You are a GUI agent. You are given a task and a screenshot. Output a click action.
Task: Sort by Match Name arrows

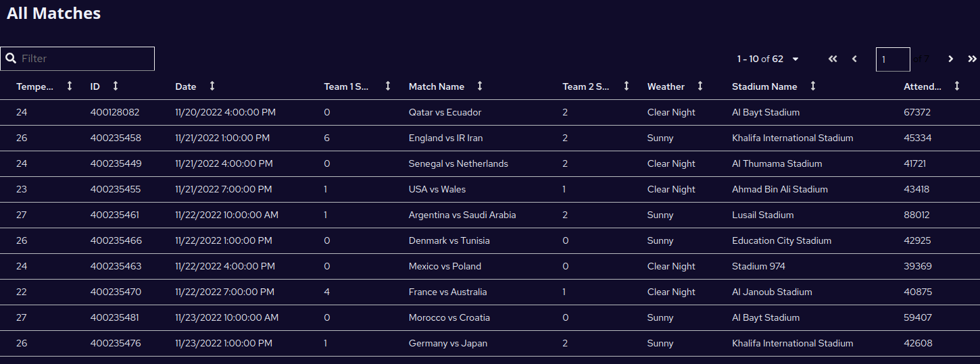tap(480, 86)
